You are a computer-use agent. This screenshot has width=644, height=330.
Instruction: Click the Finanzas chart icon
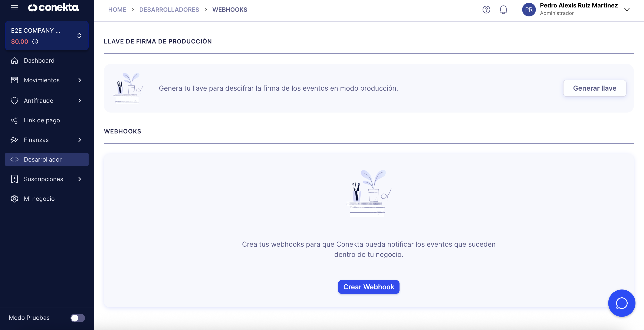[14, 140]
